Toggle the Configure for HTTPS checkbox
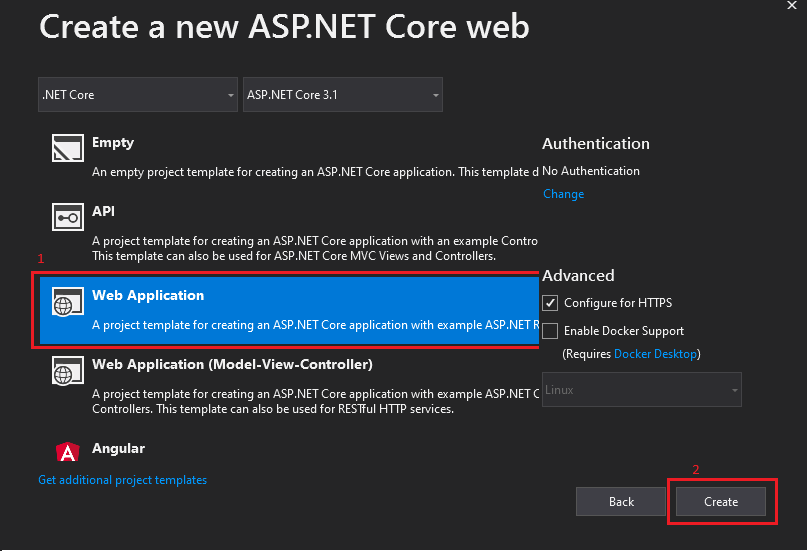The image size is (808, 551). click(550, 303)
